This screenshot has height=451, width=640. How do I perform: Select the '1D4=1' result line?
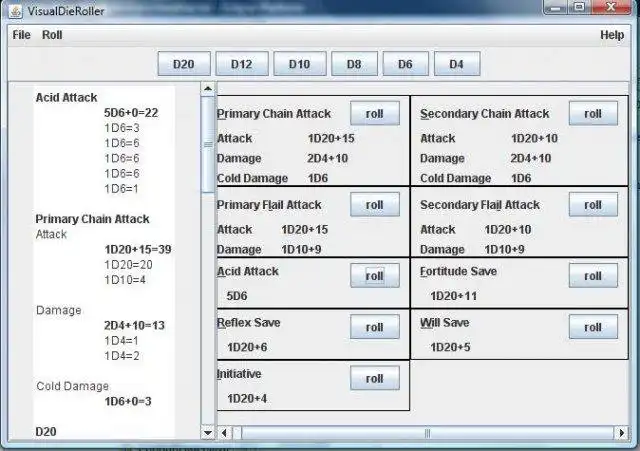pyautogui.click(x=121, y=340)
